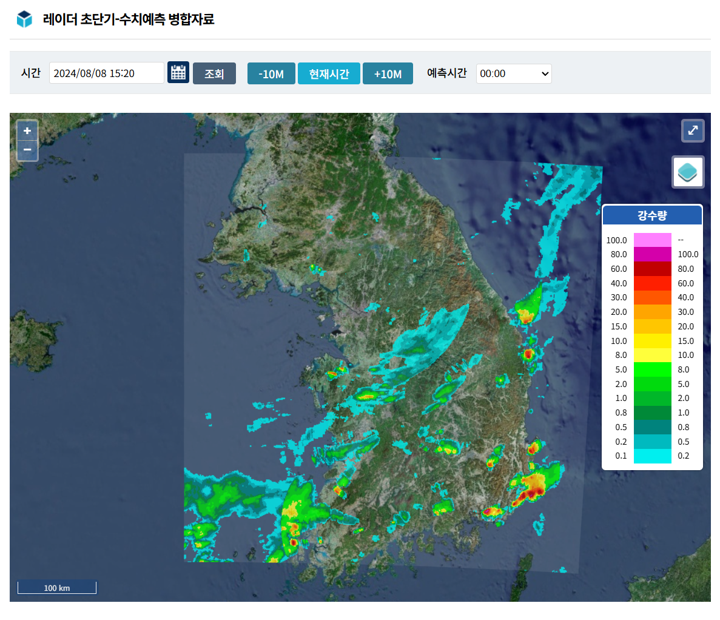The width and height of the screenshot is (720, 620).
Task: Zoom out on the radar map
Action: 27,150
